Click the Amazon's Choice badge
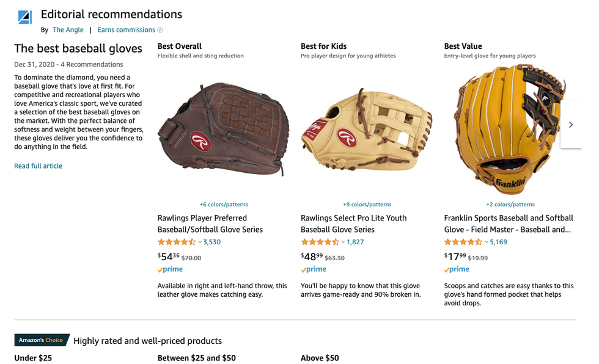Screen dimensions: 599x364 point(40,340)
